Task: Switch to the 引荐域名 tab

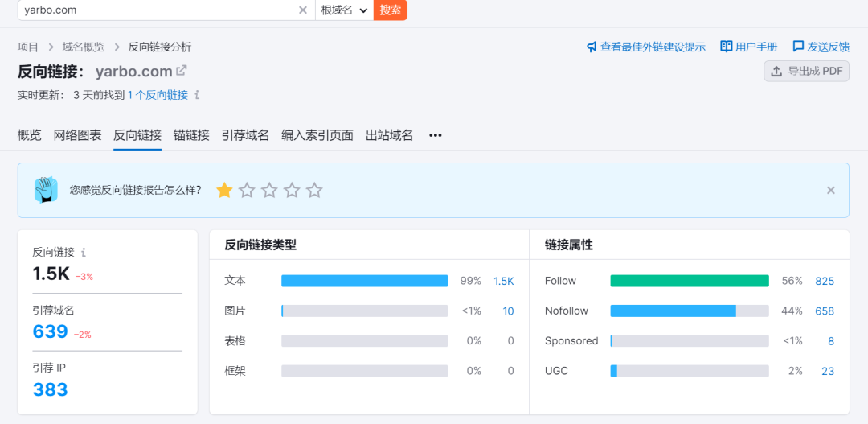Action: coord(245,135)
